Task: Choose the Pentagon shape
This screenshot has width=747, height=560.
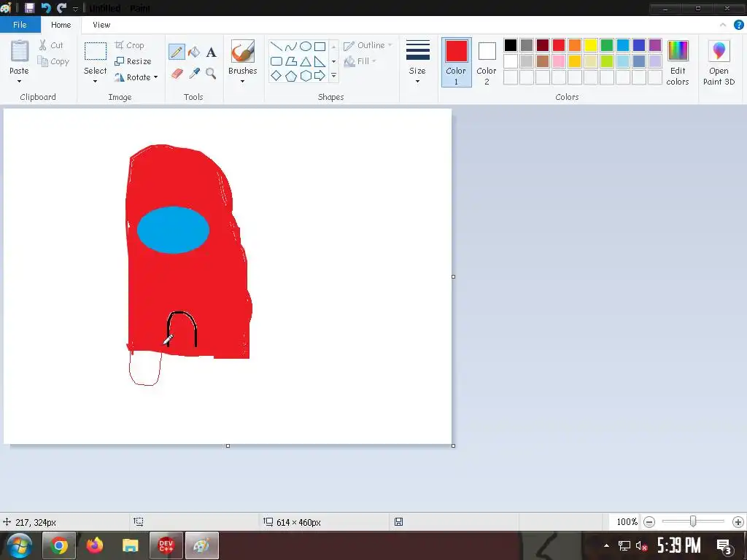Action: click(x=290, y=76)
